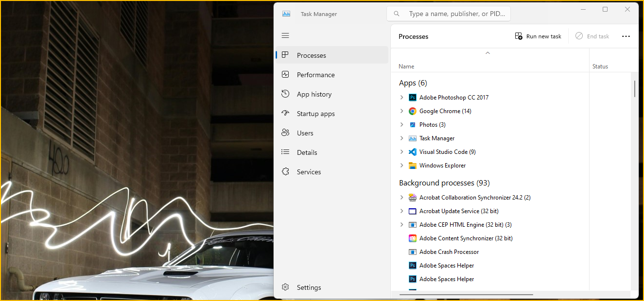Click the vertical scrollbar in process list
The height and width of the screenshot is (301, 644).
coord(635,89)
